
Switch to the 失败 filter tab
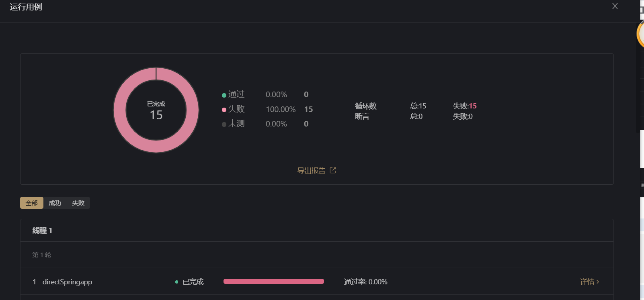[x=78, y=203]
